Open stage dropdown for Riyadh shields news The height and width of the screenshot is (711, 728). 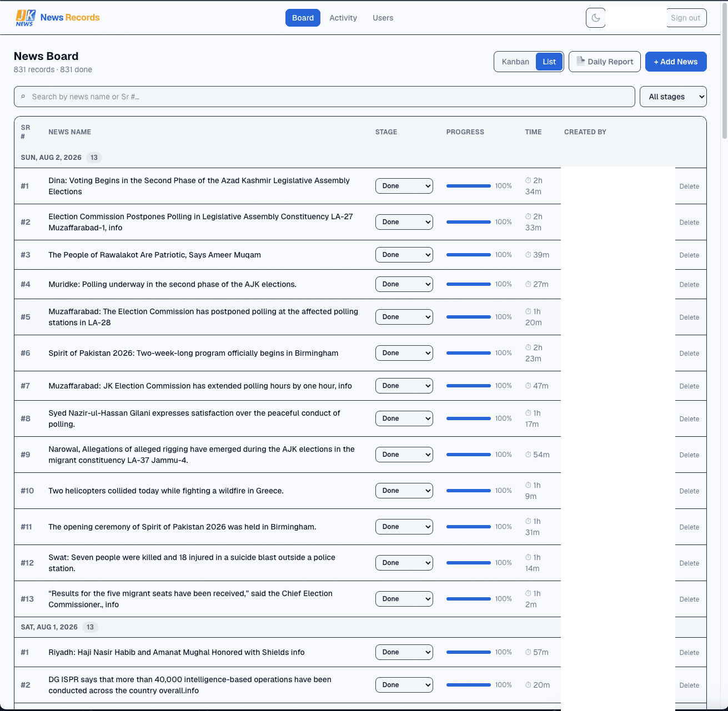click(404, 652)
